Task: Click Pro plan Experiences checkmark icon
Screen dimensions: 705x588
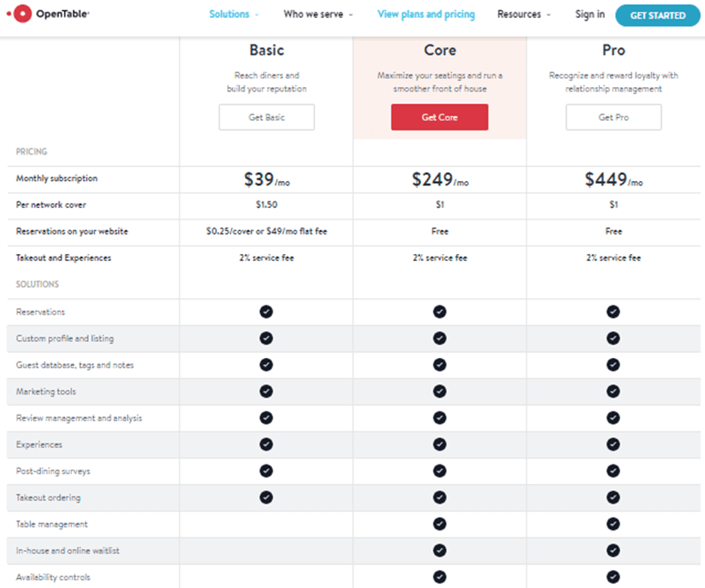Action: coord(613,444)
